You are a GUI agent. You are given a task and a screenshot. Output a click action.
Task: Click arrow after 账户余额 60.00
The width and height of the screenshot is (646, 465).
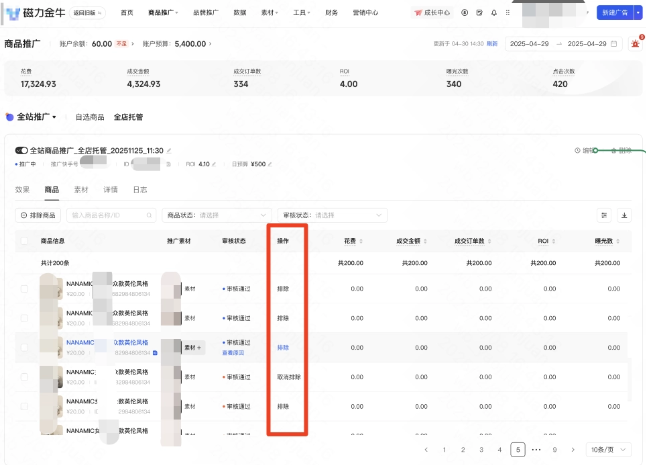point(133,44)
